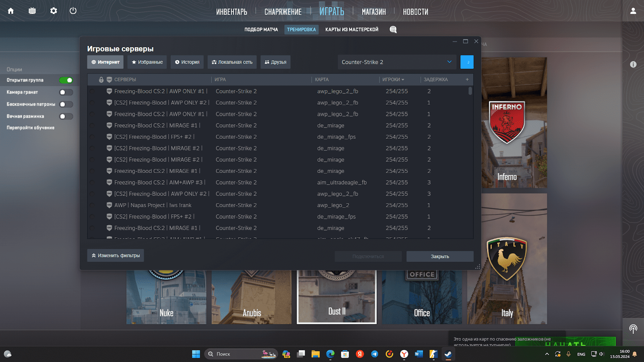Open the community server browser globe icon
The image size is (644, 362).
(393, 29)
